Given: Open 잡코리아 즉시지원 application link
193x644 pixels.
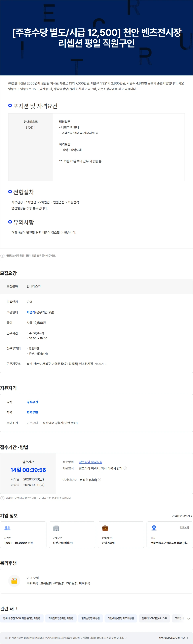Looking at the screenshot, I should tap(91, 462).
